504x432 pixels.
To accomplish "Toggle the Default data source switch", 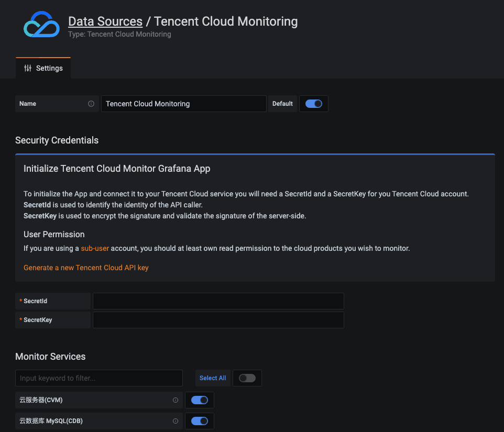I will click(314, 104).
